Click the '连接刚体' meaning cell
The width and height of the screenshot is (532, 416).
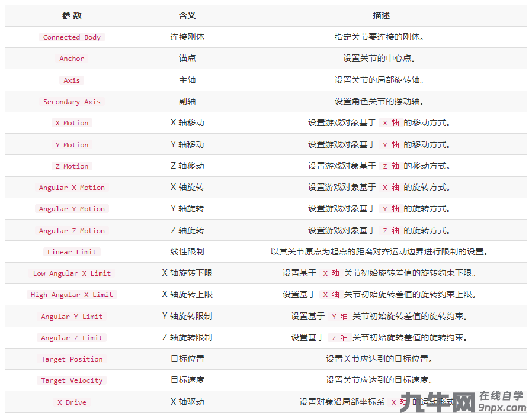point(187,37)
